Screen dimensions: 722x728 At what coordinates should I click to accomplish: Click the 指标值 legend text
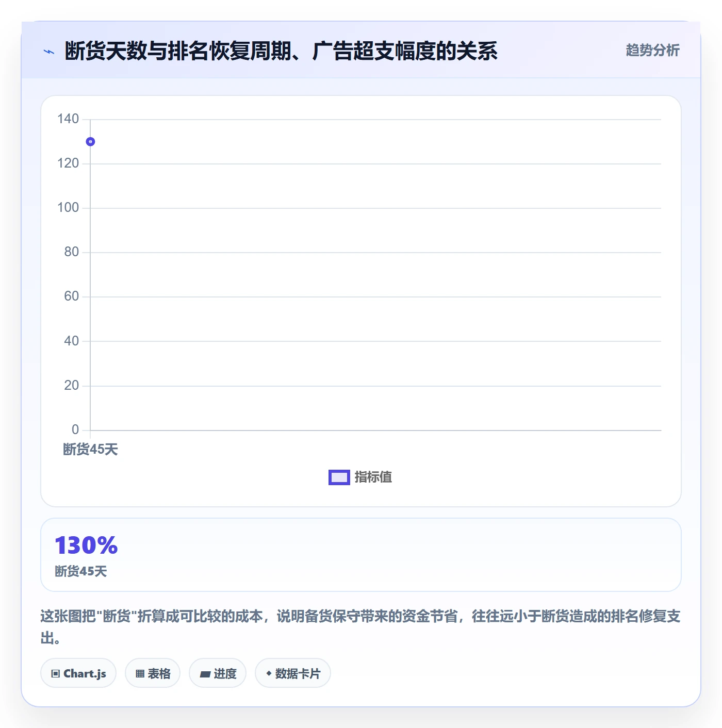(x=373, y=477)
